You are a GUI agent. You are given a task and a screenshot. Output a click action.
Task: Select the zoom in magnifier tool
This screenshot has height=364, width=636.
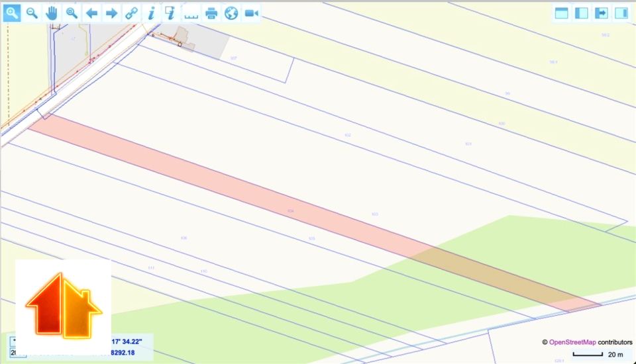[12, 13]
